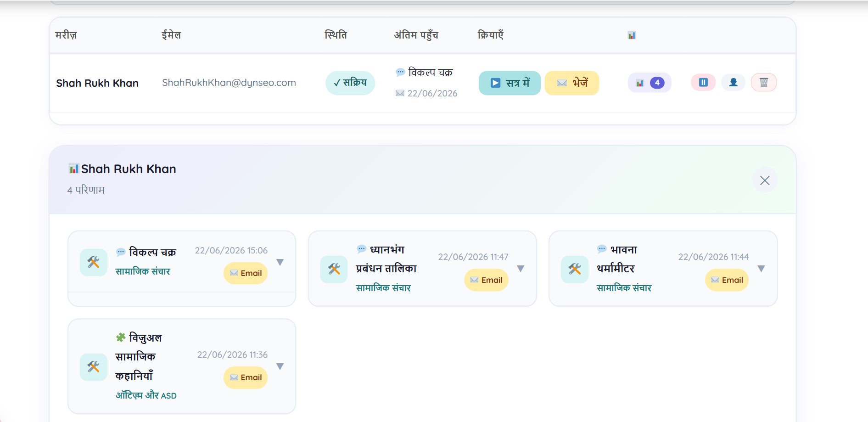Expand the विज़ुअल सामाजिक कहानियाँ result card
The image size is (868, 422).
(280, 366)
